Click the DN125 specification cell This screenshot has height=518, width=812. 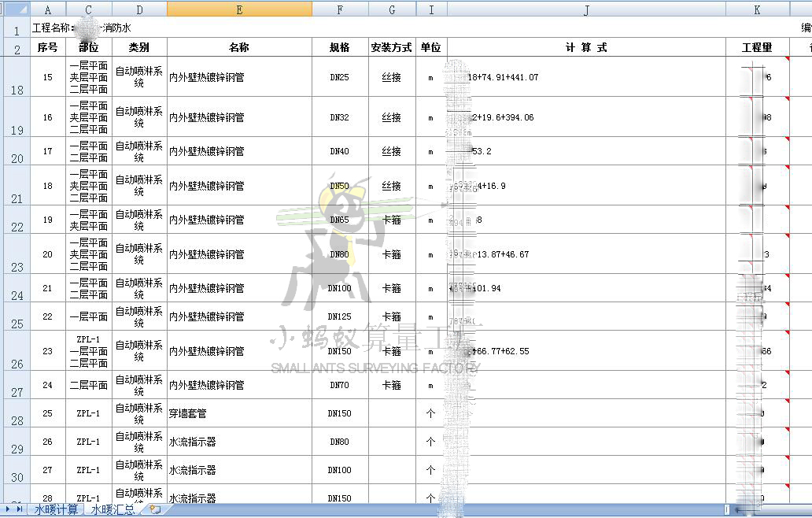click(339, 316)
